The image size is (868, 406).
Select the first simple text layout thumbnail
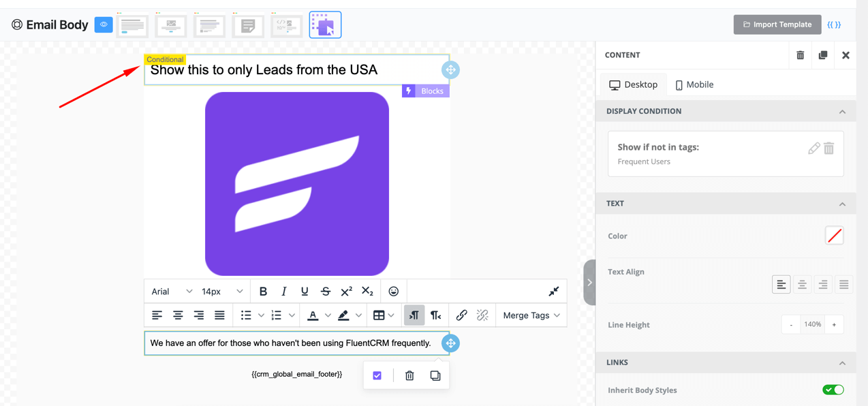tap(132, 25)
